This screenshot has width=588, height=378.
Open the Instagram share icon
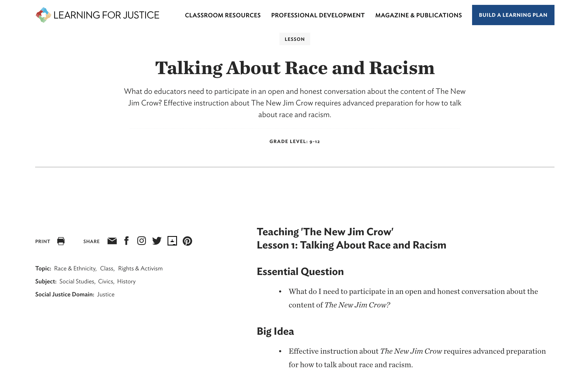142,241
